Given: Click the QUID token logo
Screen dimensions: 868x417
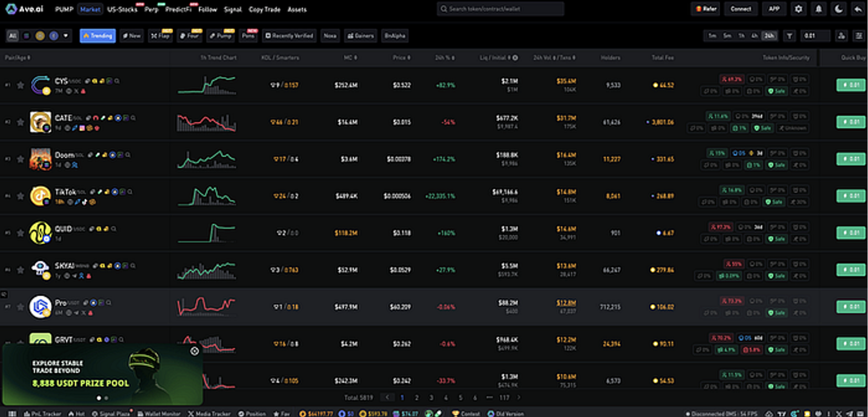Looking at the screenshot, I should (40, 233).
